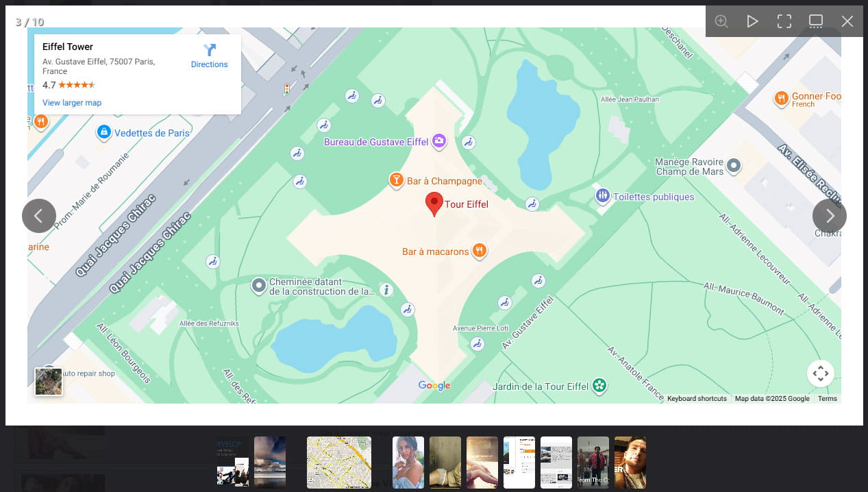This screenshot has width=868, height=492.
Task: Click the Directions link for Eiffel Tower
Action: click(x=210, y=56)
